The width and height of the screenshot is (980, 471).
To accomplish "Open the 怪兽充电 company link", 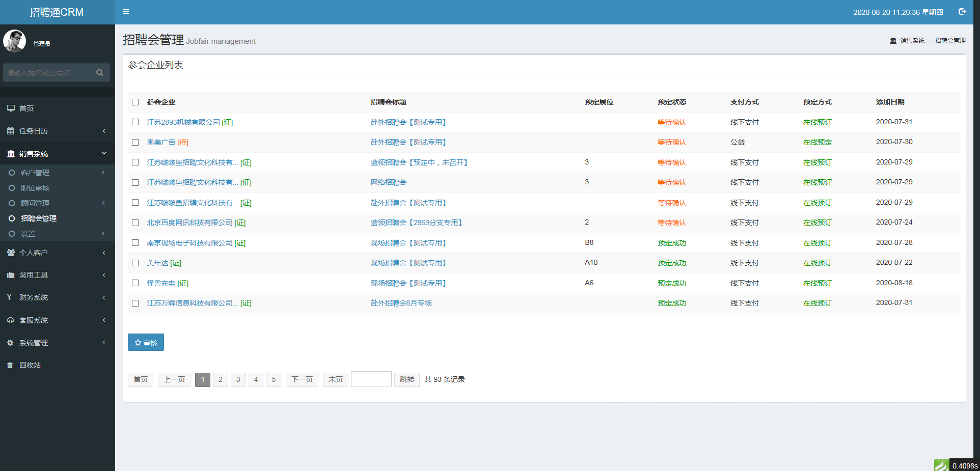I will 161,283.
